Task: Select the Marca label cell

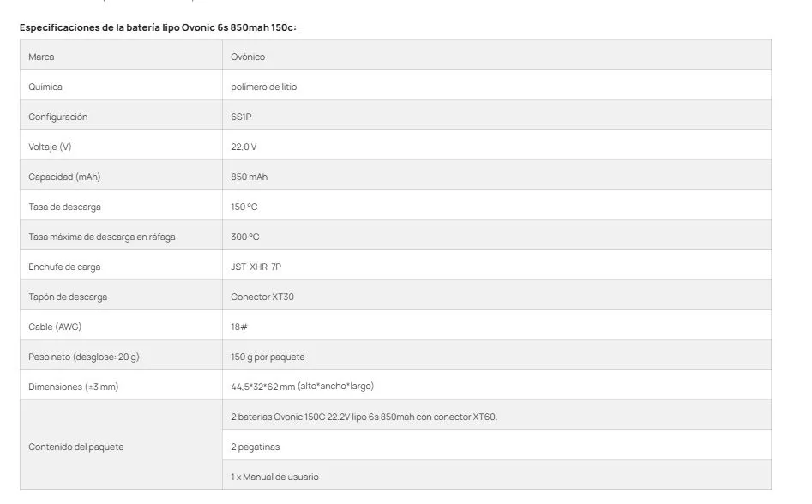Action: pyautogui.click(x=121, y=56)
